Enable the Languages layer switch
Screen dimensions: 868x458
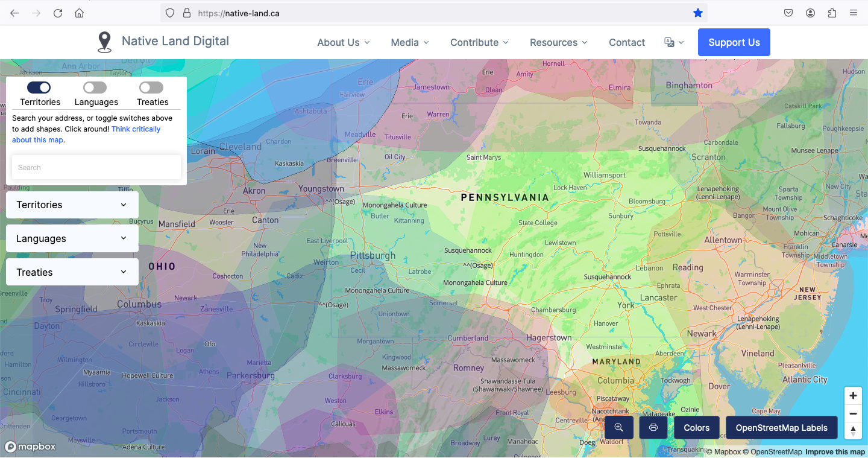click(x=95, y=87)
